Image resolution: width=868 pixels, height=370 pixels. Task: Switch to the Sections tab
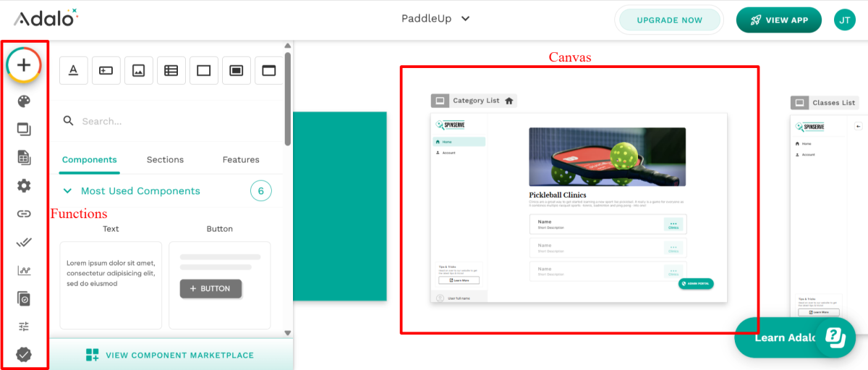[x=165, y=159]
